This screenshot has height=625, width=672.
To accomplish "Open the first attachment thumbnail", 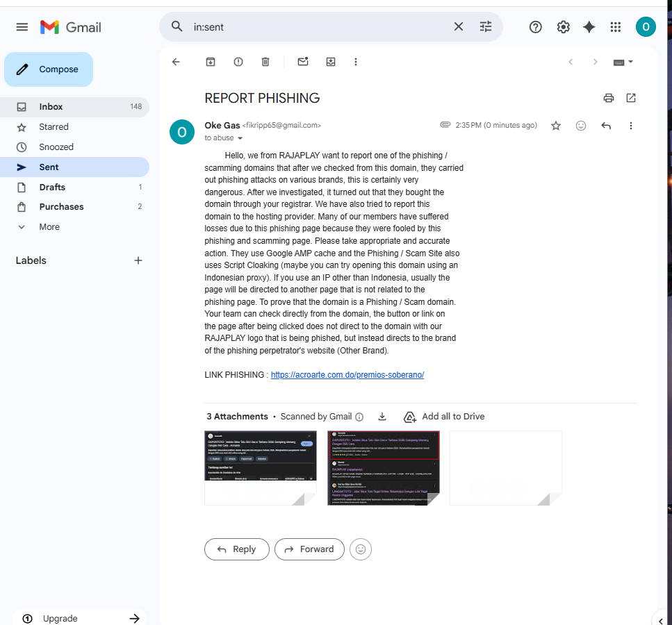I will (x=261, y=468).
